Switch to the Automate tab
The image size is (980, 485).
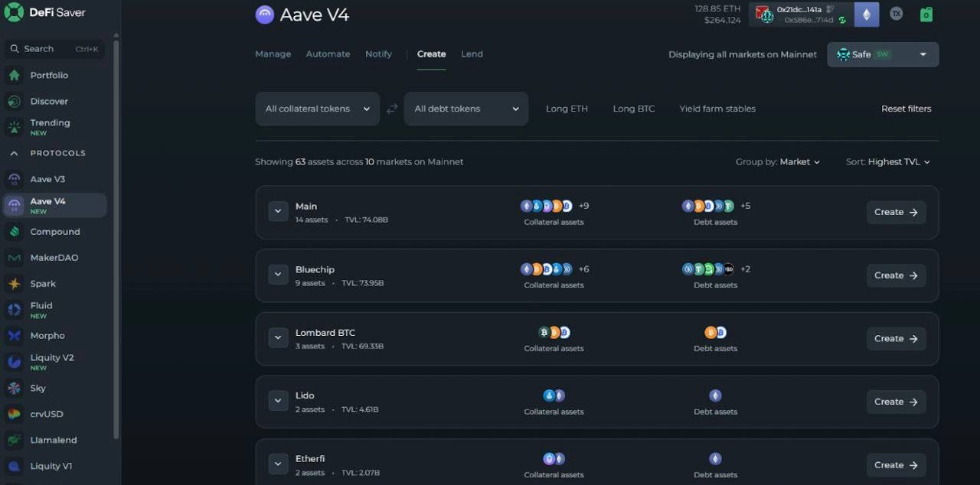(328, 54)
